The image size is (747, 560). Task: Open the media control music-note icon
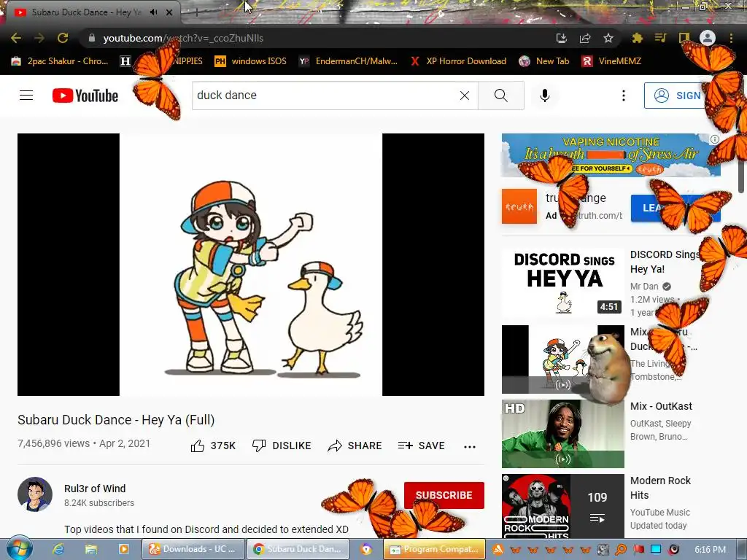pos(660,38)
